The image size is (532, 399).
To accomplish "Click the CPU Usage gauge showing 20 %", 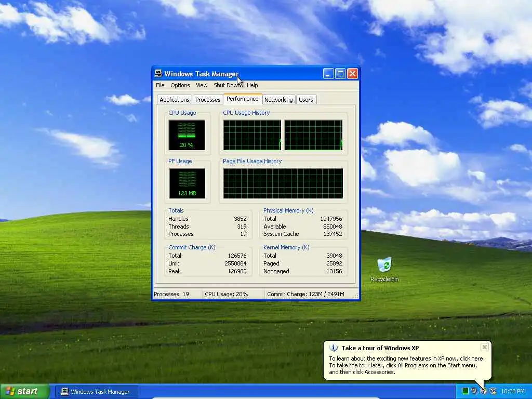I will click(187, 135).
